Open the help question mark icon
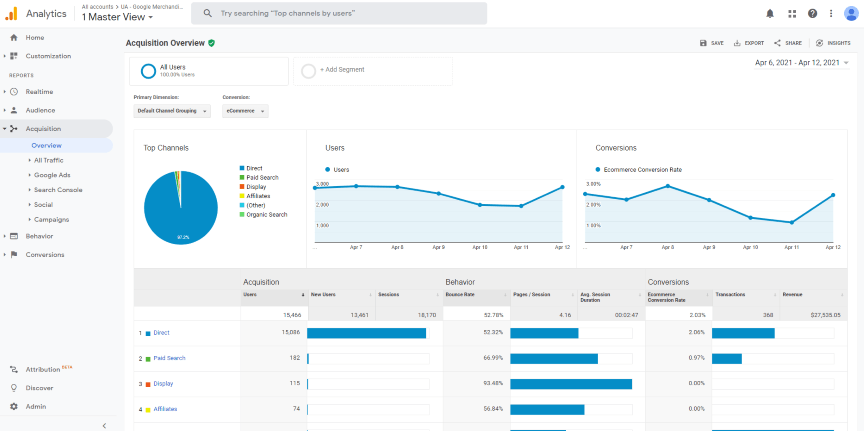The image size is (864, 431). [x=812, y=14]
